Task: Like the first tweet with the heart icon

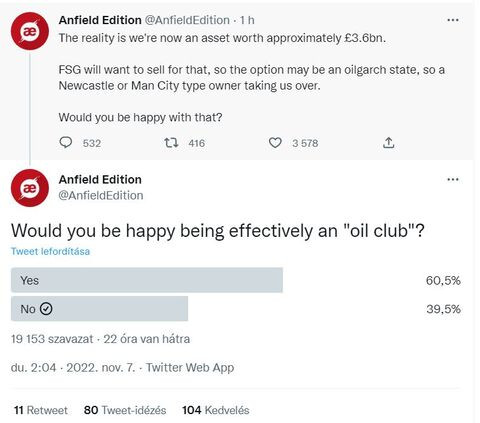Action: click(x=275, y=143)
